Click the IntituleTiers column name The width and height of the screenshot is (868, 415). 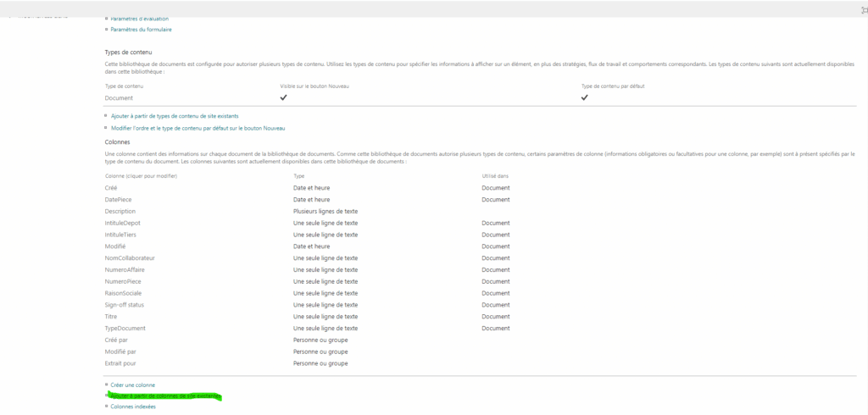pos(123,235)
